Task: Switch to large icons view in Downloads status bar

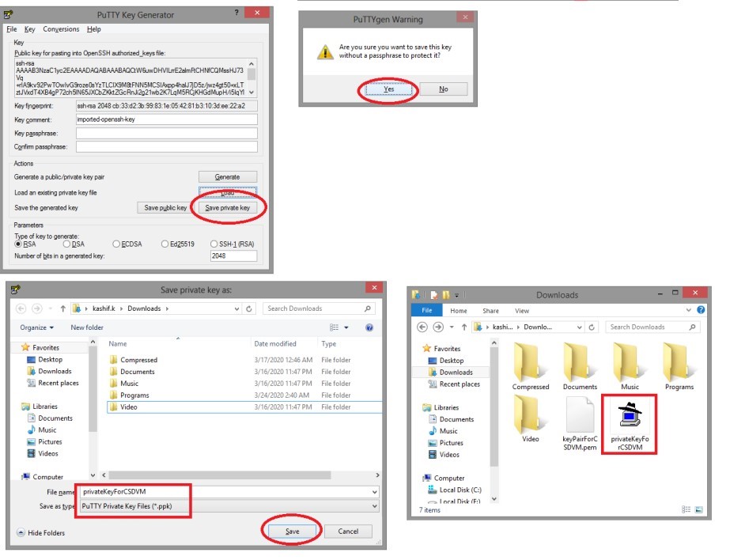Action: pyautogui.click(x=699, y=509)
